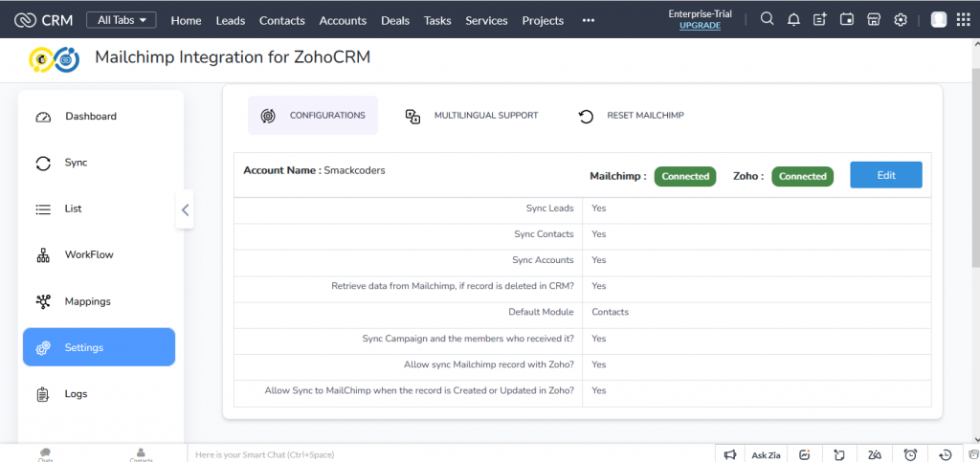Click the Dashboard gauge icon
This screenshot has width=980, height=462.
coord(43,117)
